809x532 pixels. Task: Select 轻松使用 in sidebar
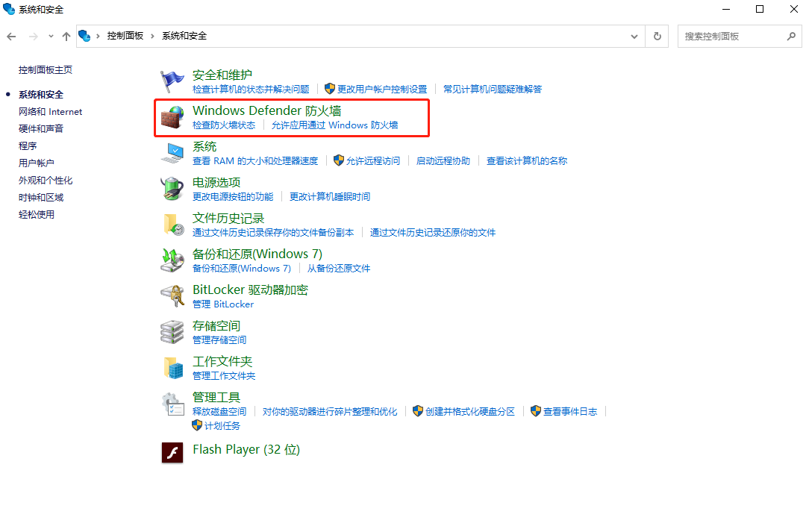point(36,214)
